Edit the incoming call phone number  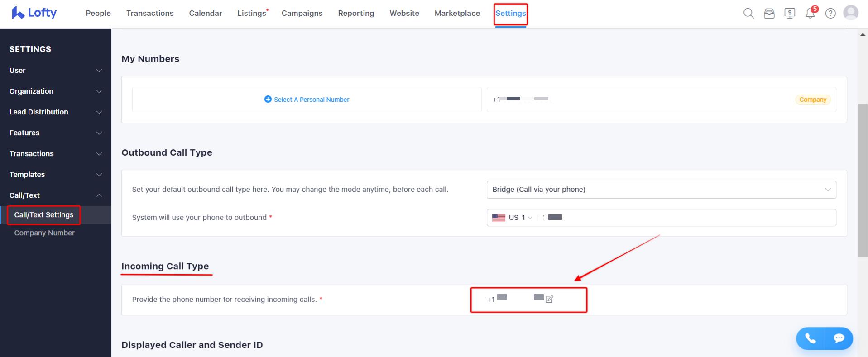[549, 299]
